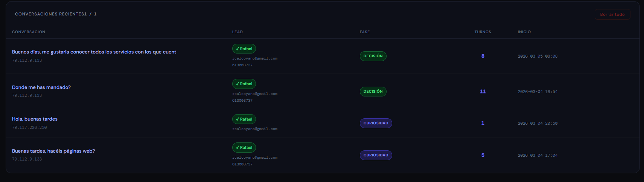Click the turn count 11
The width and height of the screenshot is (644, 182).
pos(483,92)
